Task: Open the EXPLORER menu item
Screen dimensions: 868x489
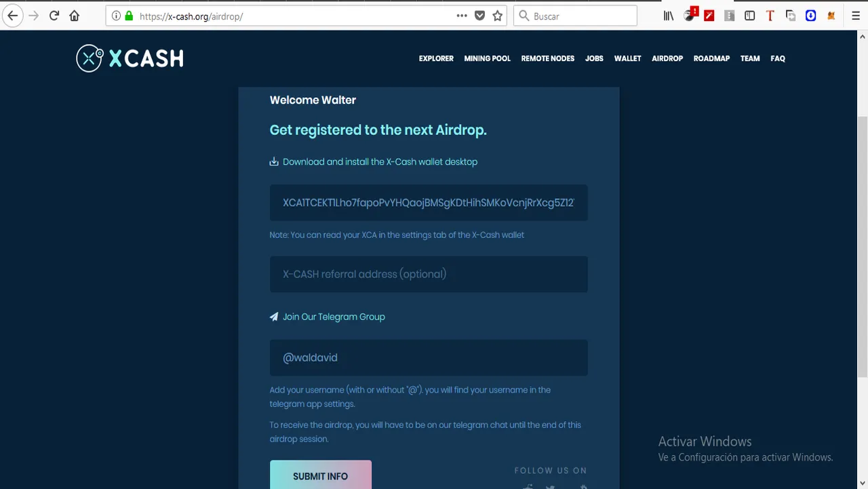Action: (436, 58)
